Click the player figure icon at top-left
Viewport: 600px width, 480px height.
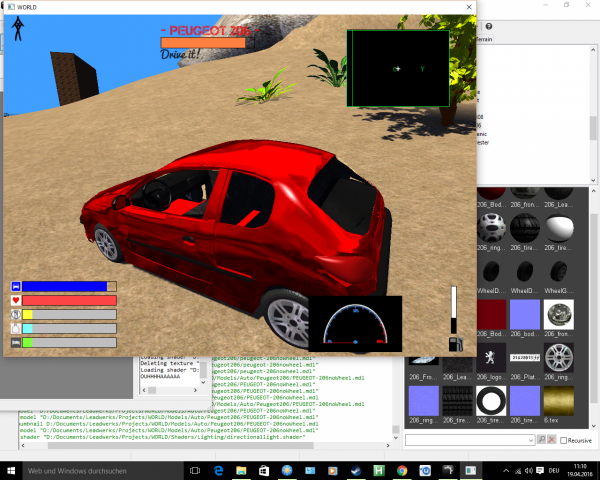(19, 30)
